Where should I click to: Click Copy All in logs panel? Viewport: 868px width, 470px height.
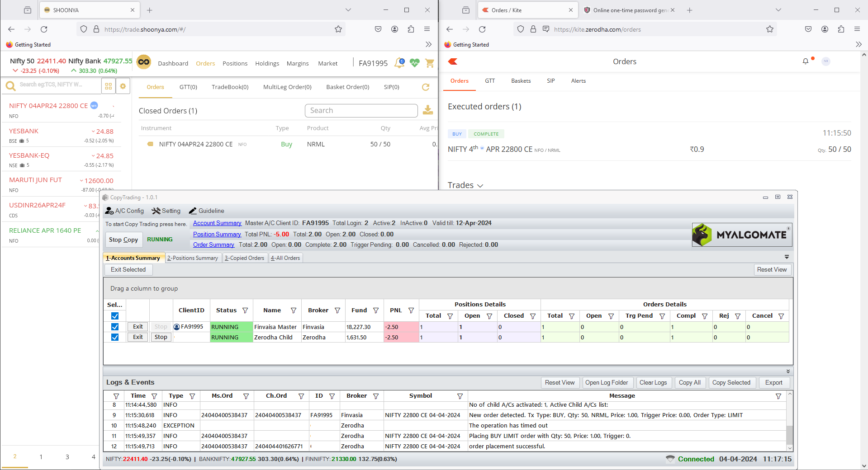point(689,383)
